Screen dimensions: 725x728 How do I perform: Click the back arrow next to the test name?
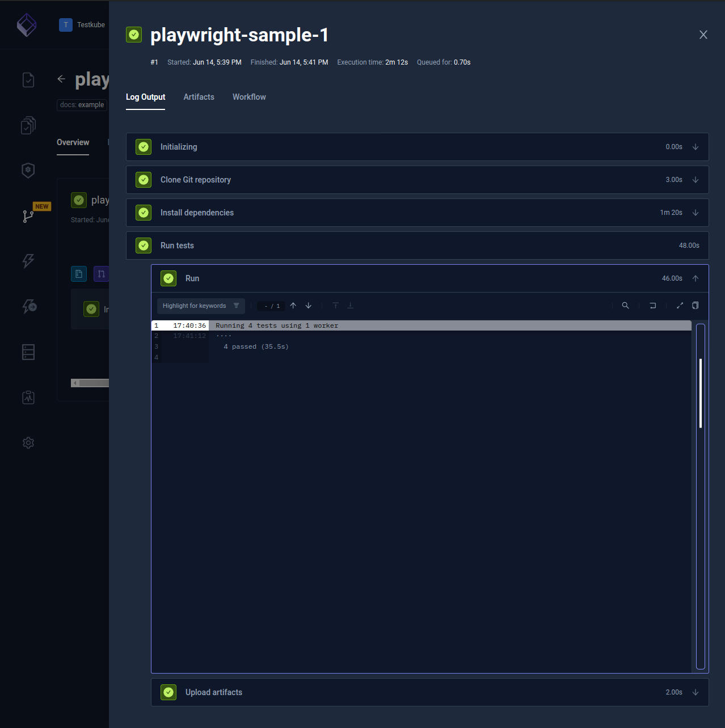[x=61, y=79]
